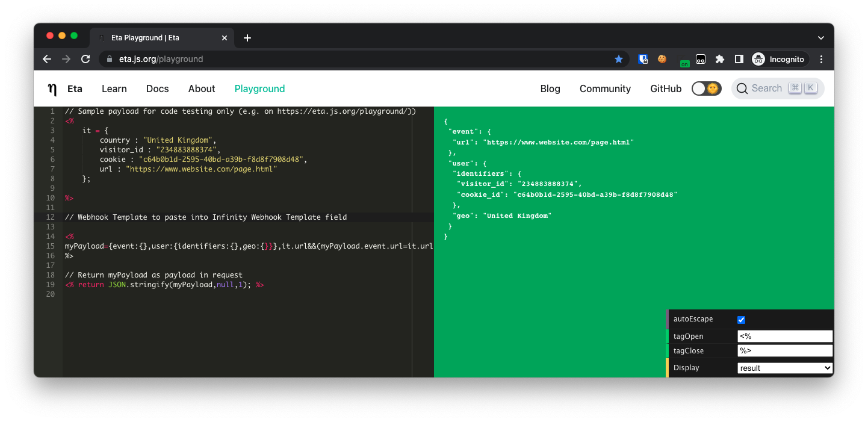Visit the Community page
868x422 pixels.
605,88
